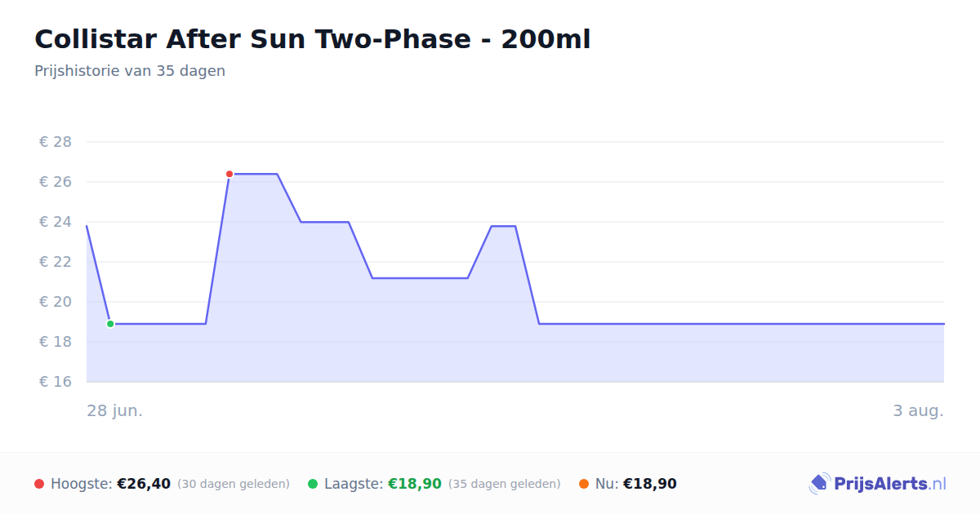980x514 pixels.
Task: Click the green Laagste legend dot
Action: [313, 484]
